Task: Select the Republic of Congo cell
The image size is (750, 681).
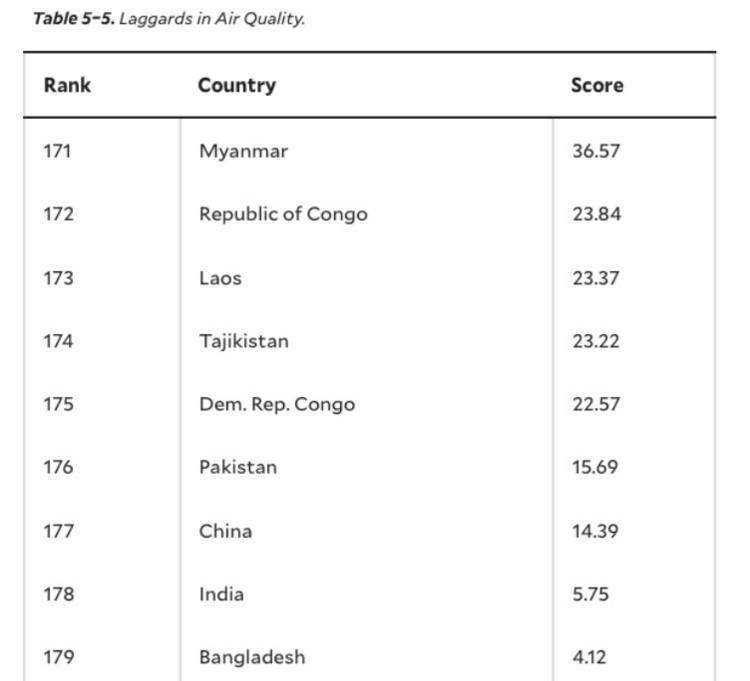Action: [x=283, y=214]
